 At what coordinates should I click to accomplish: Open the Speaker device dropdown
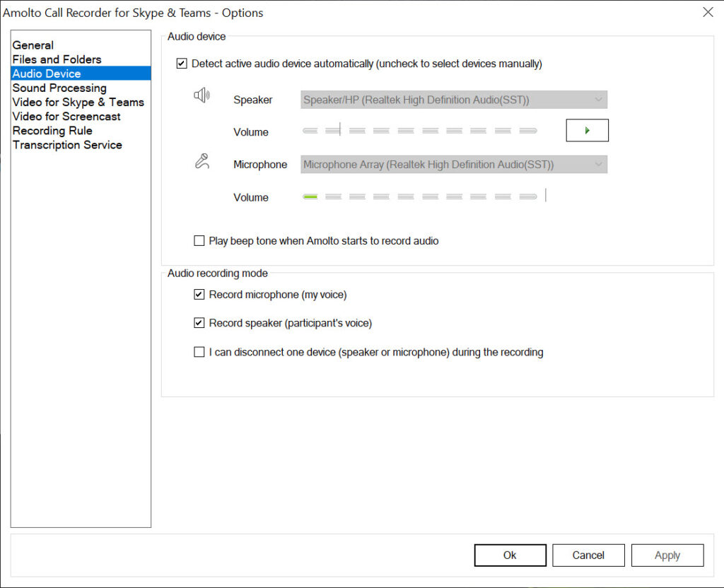[x=454, y=100]
